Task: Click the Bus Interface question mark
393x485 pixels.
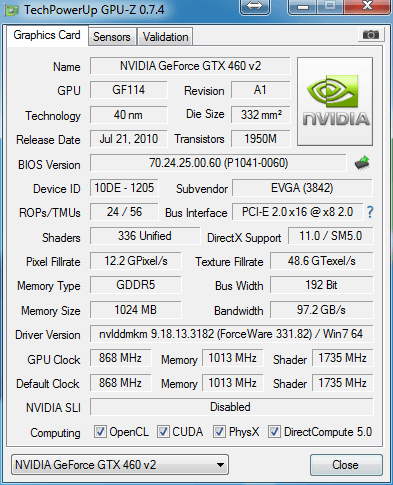Action: point(370,212)
